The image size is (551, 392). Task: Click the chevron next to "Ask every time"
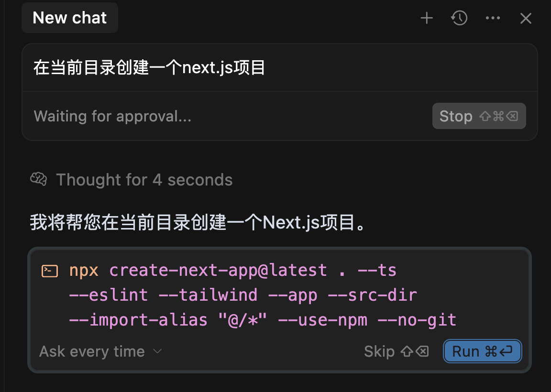pyautogui.click(x=157, y=352)
